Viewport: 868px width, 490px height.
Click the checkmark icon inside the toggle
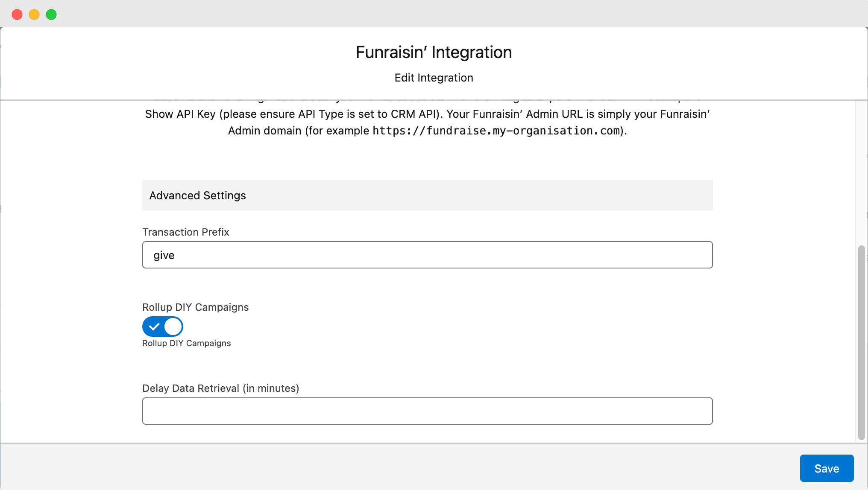154,327
